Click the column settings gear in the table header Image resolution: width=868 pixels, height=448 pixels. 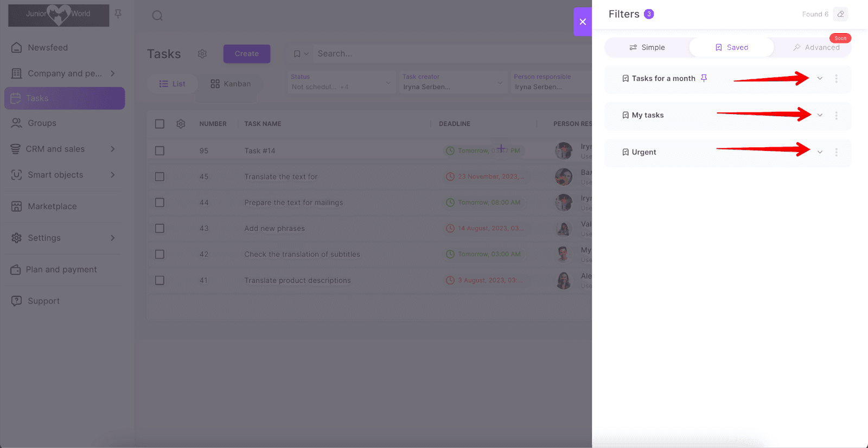[x=181, y=124]
